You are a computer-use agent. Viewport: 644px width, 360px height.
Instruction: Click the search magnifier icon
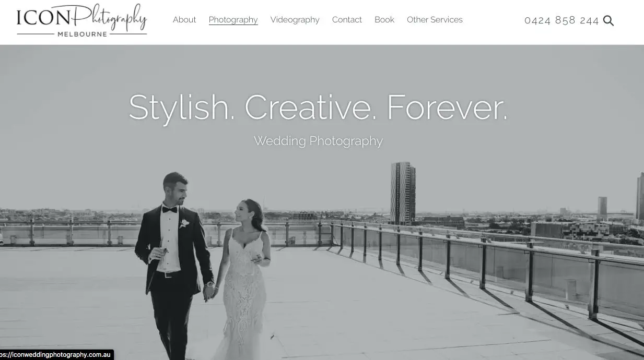608,20
